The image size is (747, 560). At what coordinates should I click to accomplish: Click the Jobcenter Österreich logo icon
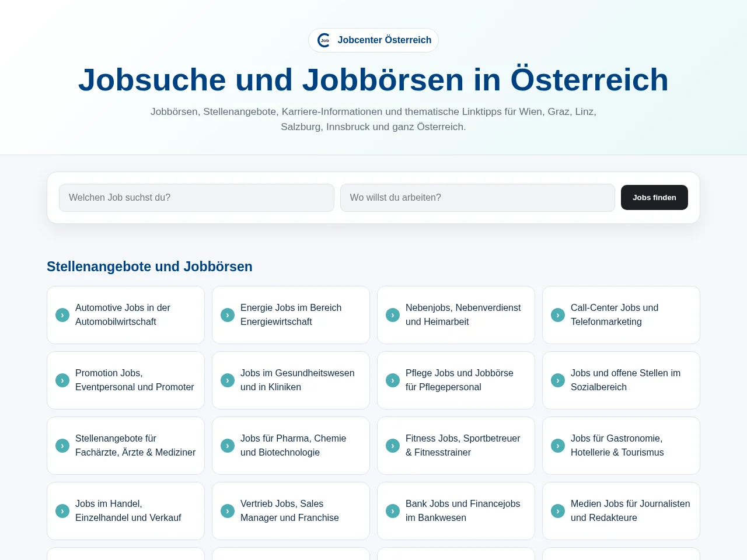point(324,40)
